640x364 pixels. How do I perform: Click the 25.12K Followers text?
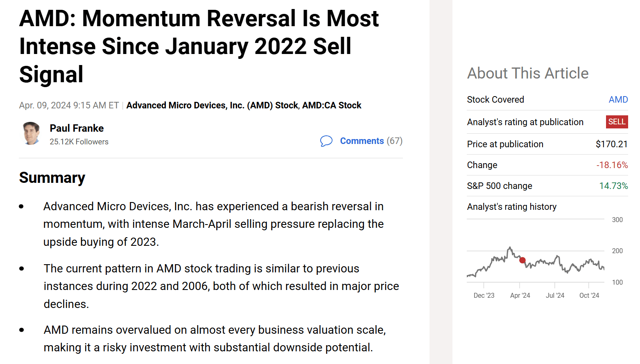click(x=79, y=142)
